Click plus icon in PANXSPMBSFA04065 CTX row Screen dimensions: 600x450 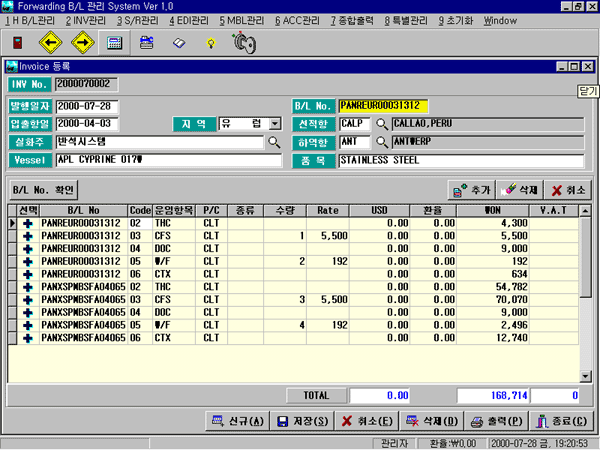click(28, 338)
